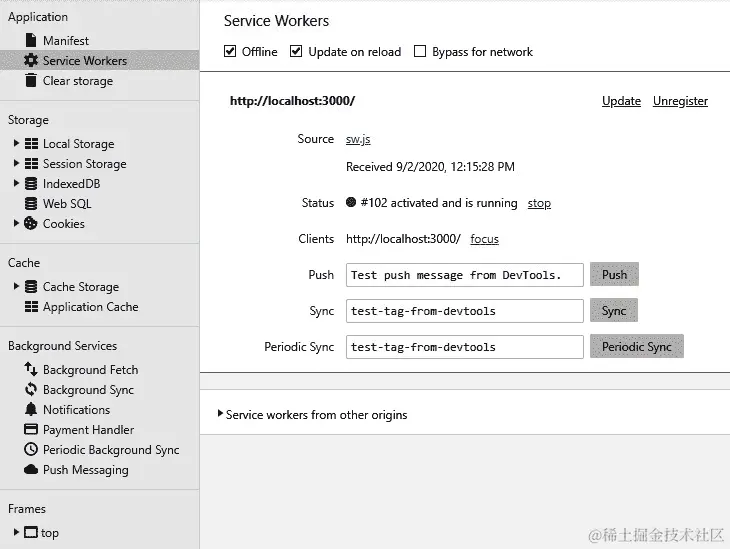Click the http://localhost:3000/ origin heading
Screen dimensions: 730x549
(292, 101)
